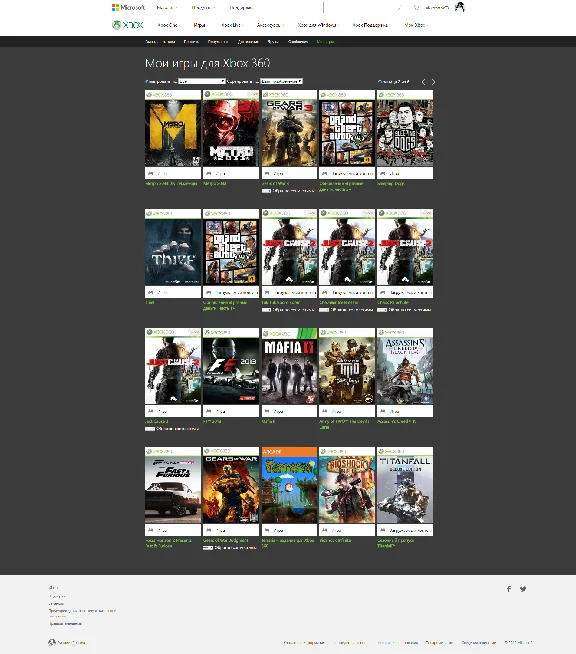Expand the Магазин menu in Microsoft bar

(x=167, y=8)
